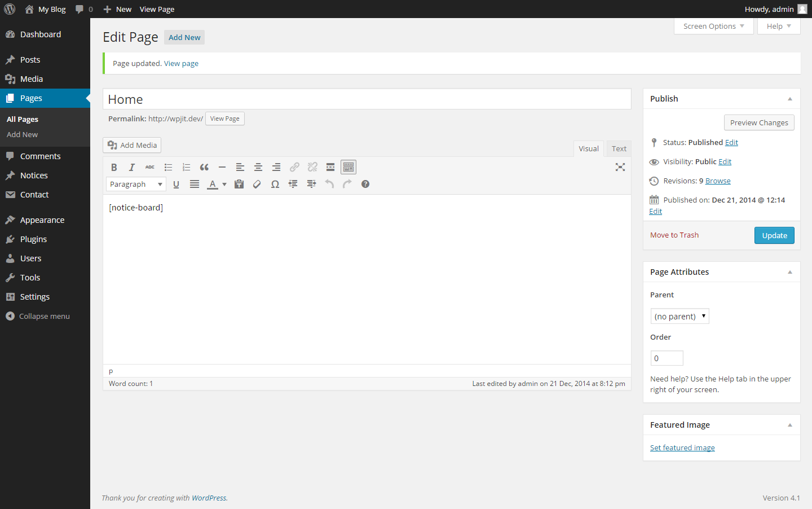812x509 pixels.
Task: Open the Appearance menu
Action: click(45, 220)
